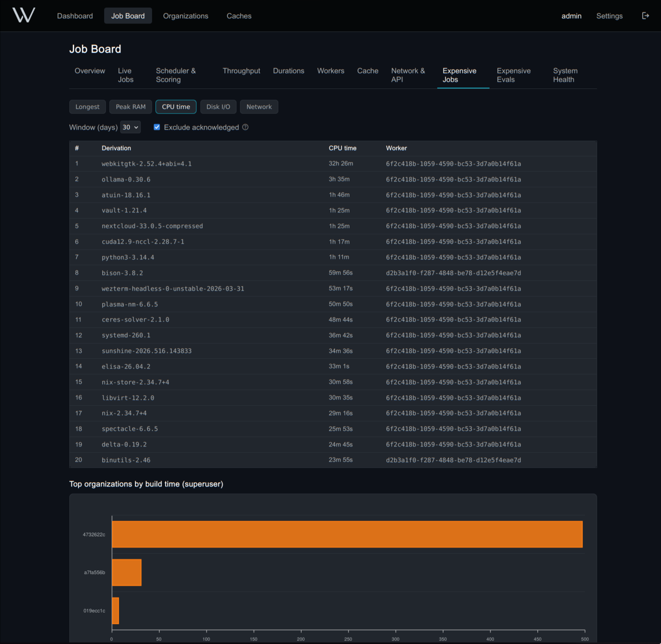
Task: Open the admin user link
Action: click(571, 16)
